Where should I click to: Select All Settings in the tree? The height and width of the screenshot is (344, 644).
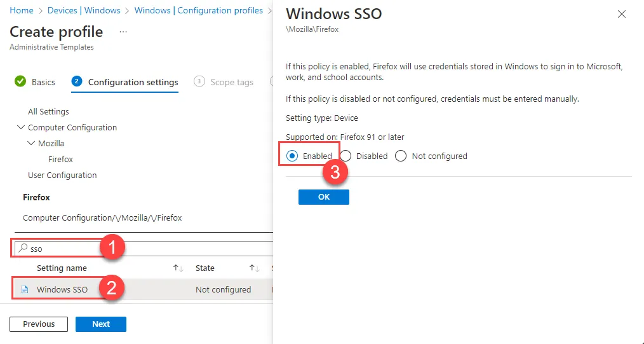pos(48,111)
